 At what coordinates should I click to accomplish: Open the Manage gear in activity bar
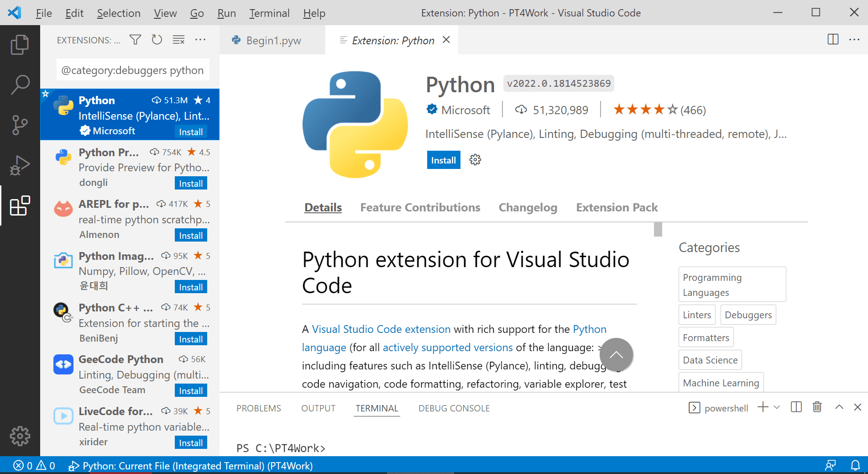click(x=20, y=436)
